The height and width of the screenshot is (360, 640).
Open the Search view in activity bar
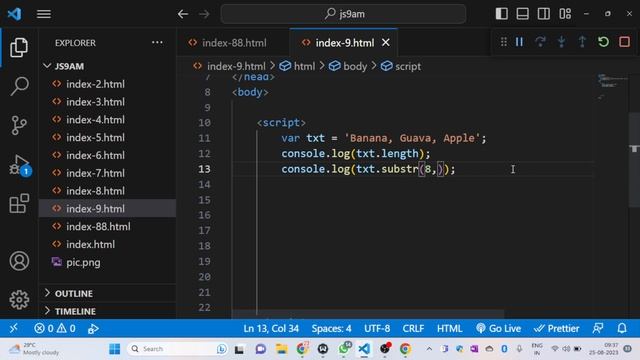pyautogui.click(x=19, y=86)
